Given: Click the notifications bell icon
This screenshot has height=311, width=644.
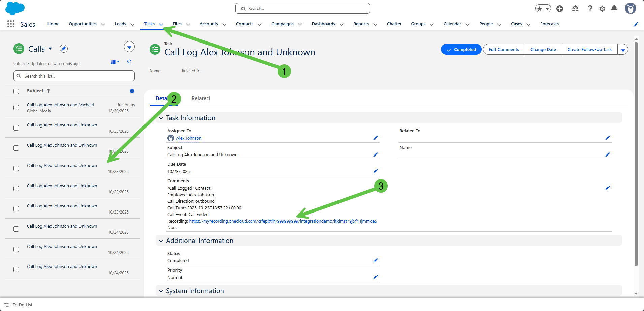Looking at the screenshot, I should pos(614,9).
